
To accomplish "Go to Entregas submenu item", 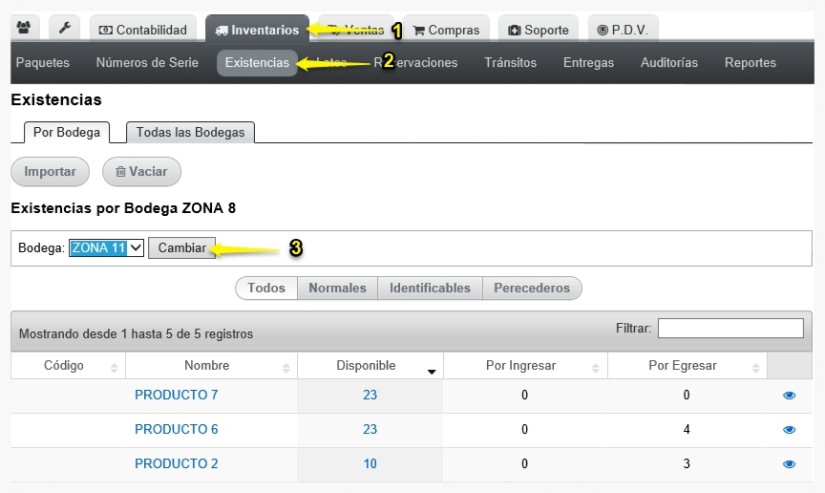I will click(588, 63).
